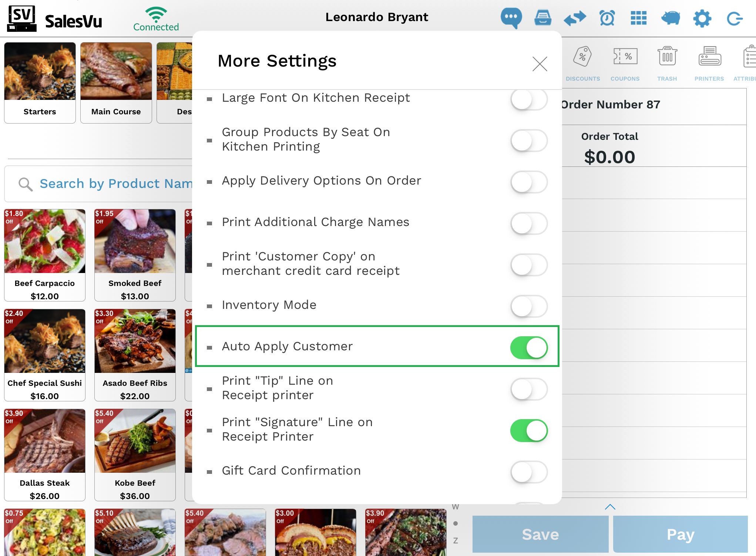Open the Coupons tool

click(x=625, y=63)
